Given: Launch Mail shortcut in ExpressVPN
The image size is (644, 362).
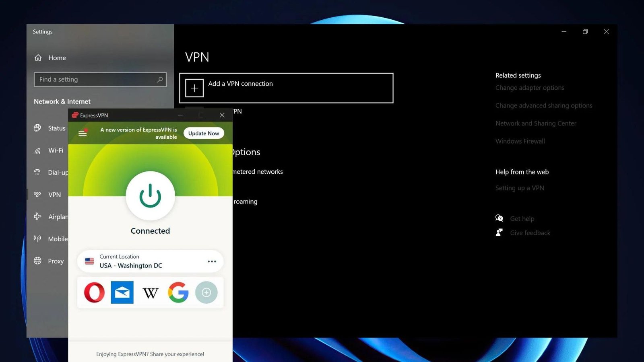Looking at the screenshot, I should tap(122, 292).
